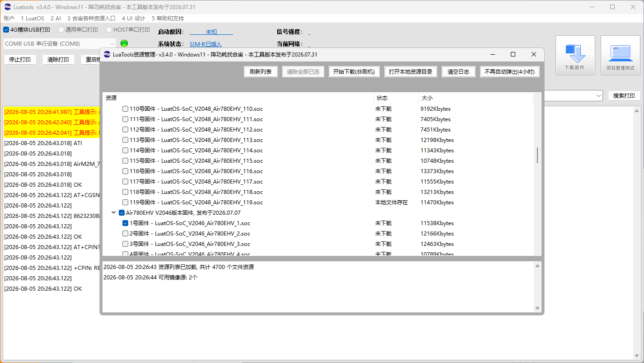644x363 pixels.
Task: Click the 11538Kbytes size cell
Action: [x=437, y=223]
